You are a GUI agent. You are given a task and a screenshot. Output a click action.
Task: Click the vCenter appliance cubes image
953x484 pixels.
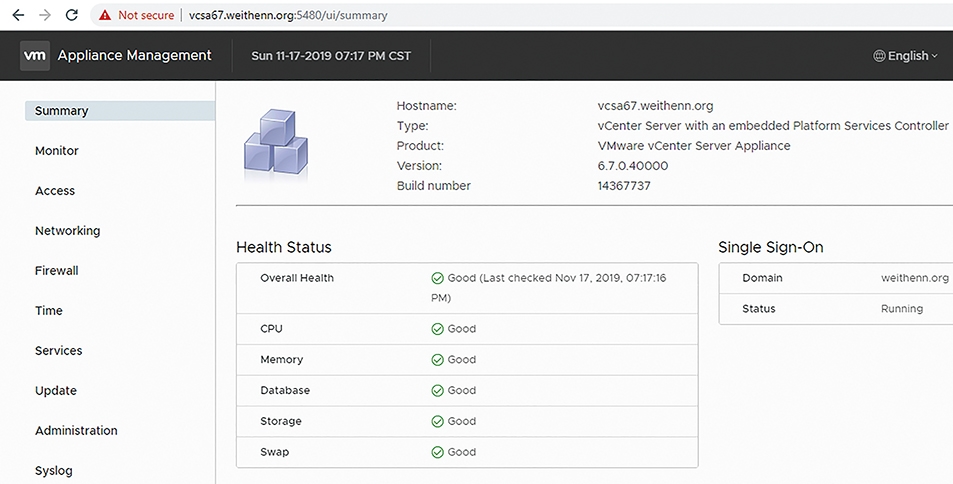(276, 143)
